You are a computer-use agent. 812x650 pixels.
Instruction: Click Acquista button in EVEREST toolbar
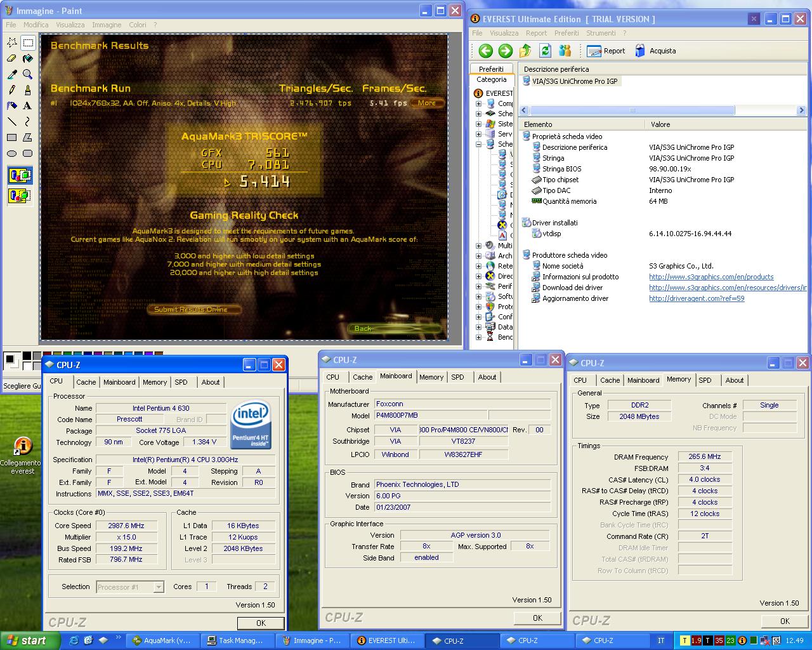pyautogui.click(x=655, y=51)
